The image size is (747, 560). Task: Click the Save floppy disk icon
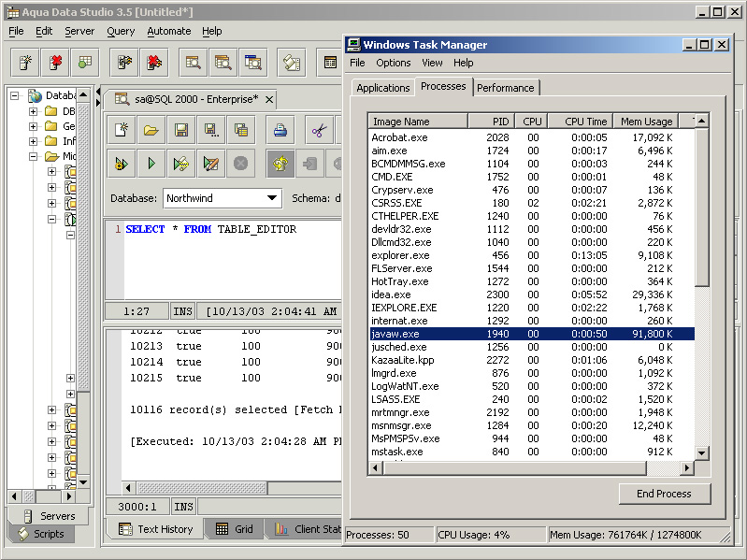coord(181,130)
